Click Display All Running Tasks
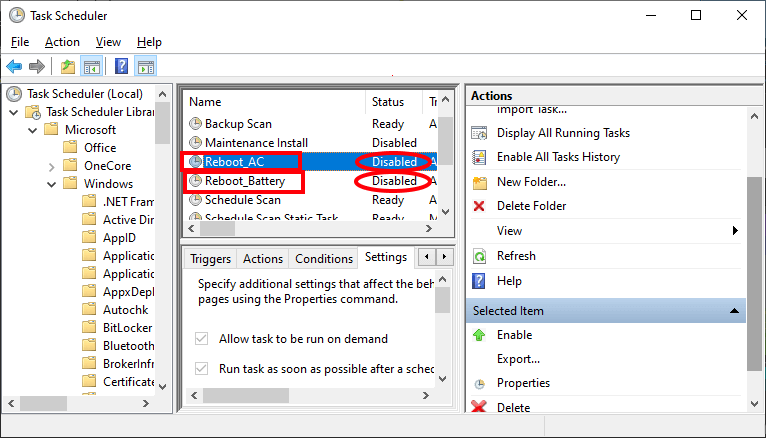 click(563, 133)
